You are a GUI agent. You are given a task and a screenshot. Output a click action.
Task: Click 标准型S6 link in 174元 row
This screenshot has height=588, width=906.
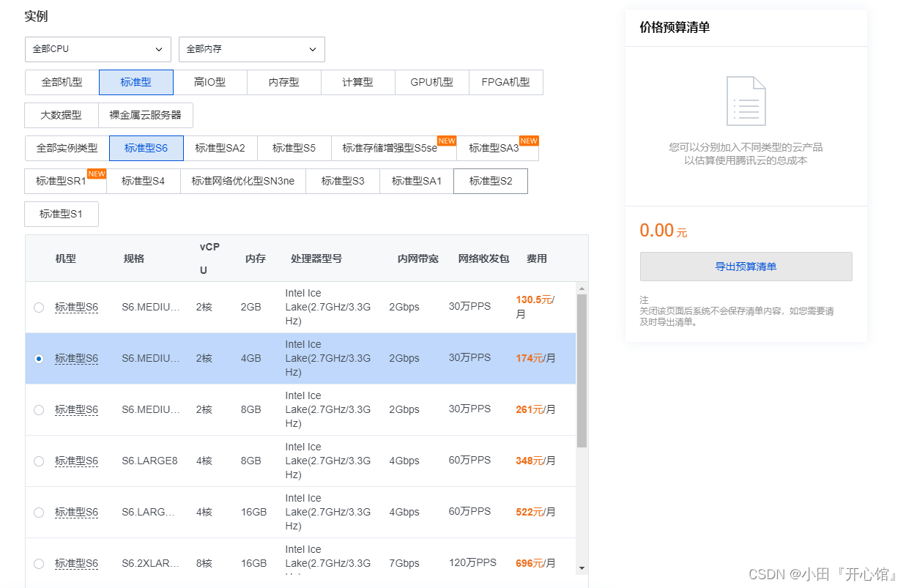point(76,359)
